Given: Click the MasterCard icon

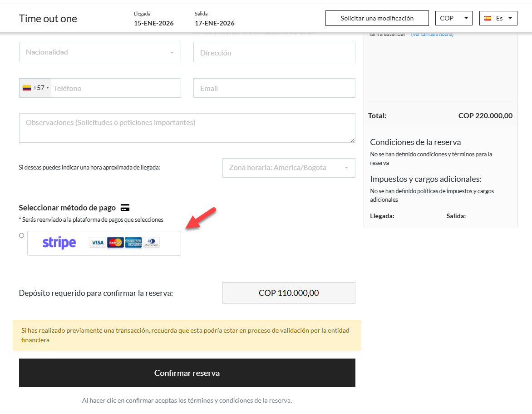Looking at the screenshot, I should click(x=115, y=243).
